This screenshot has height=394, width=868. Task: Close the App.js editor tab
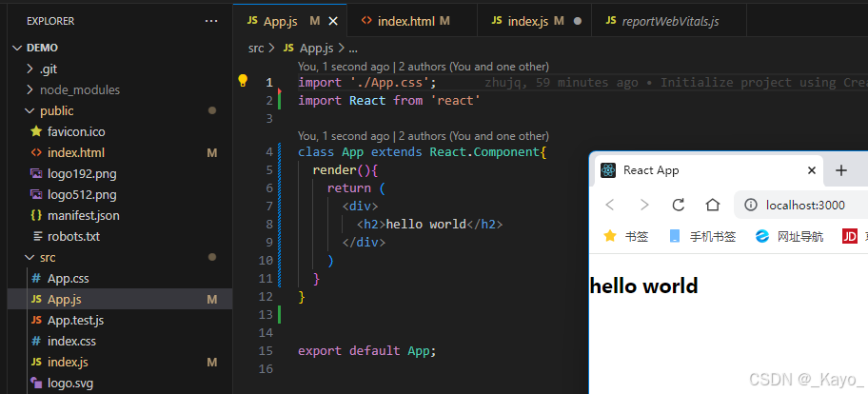coord(333,21)
